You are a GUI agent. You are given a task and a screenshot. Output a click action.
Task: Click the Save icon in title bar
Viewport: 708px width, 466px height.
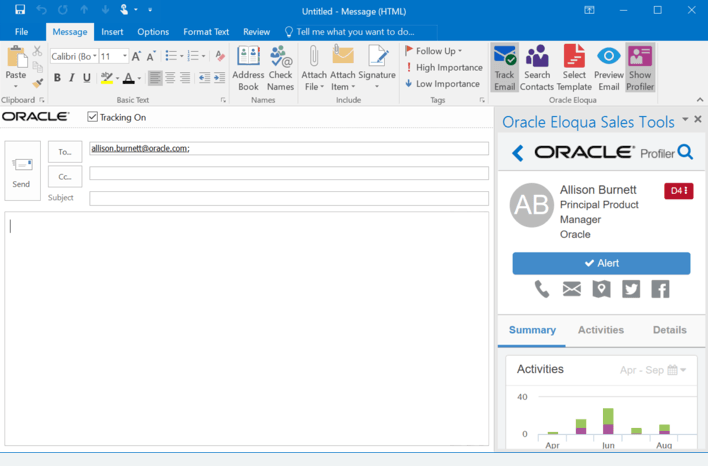click(20, 9)
